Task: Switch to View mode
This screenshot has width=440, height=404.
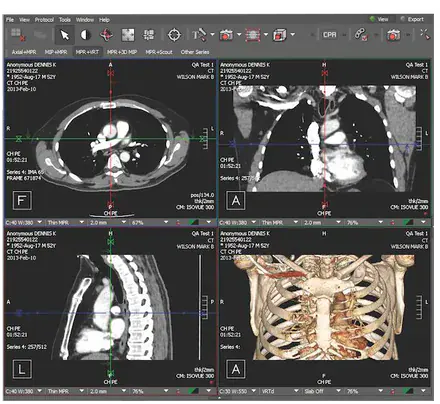Action: [379, 19]
